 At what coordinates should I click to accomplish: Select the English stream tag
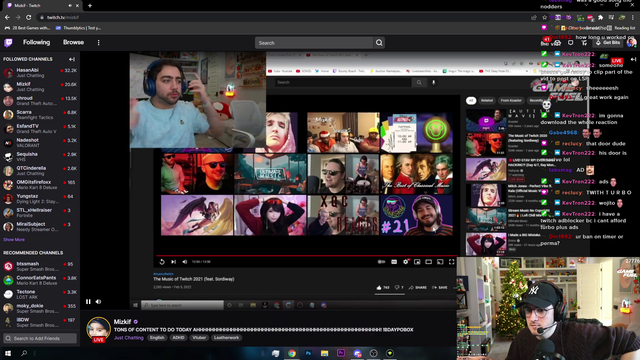click(157, 338)
